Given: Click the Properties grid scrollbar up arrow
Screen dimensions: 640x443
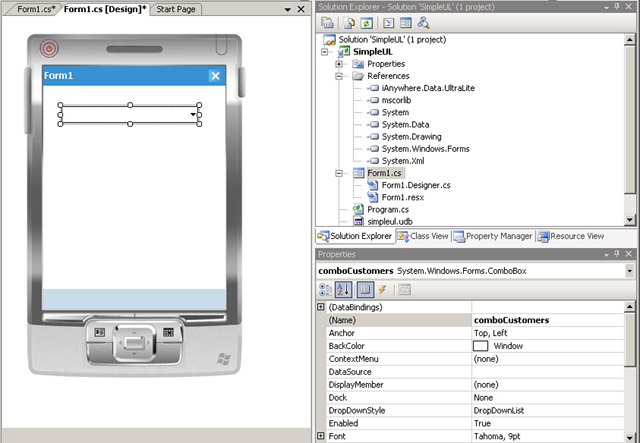Looking at the screenshot, I should pyautogui.click(x=629, y=306).
